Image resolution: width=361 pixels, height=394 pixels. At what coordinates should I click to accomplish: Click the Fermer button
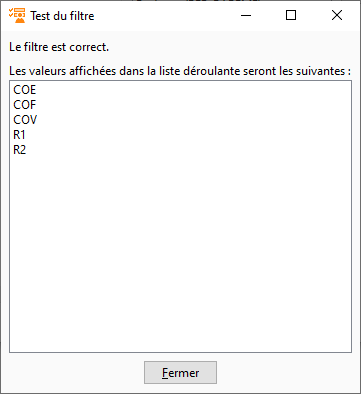tap(180, 372)
